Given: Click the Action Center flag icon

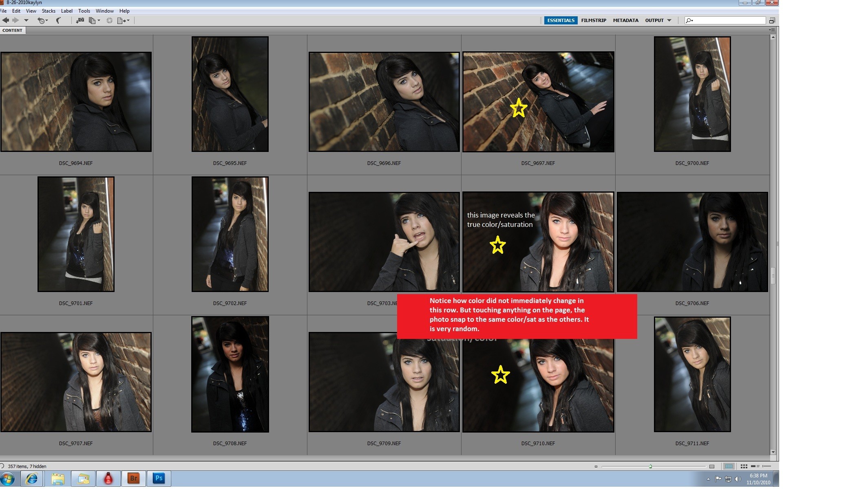Looking at the screenshot, I should tap(718, 479).
